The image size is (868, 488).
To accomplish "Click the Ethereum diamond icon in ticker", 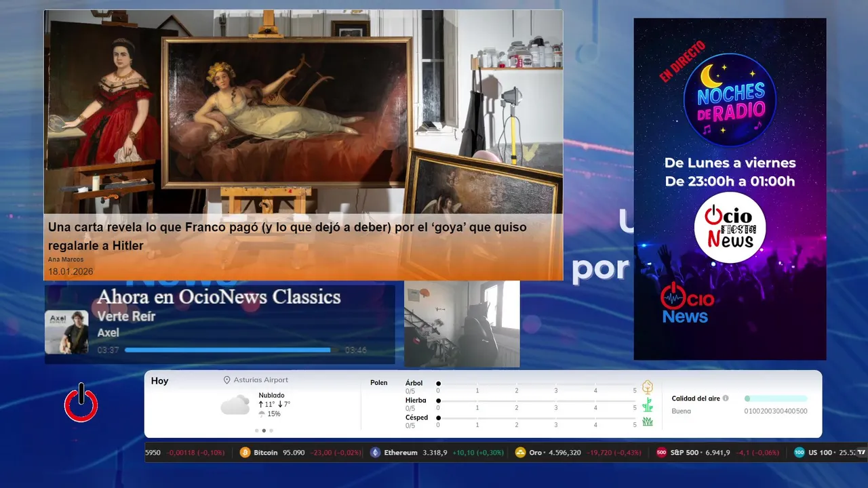I will [x=376, y=452].
